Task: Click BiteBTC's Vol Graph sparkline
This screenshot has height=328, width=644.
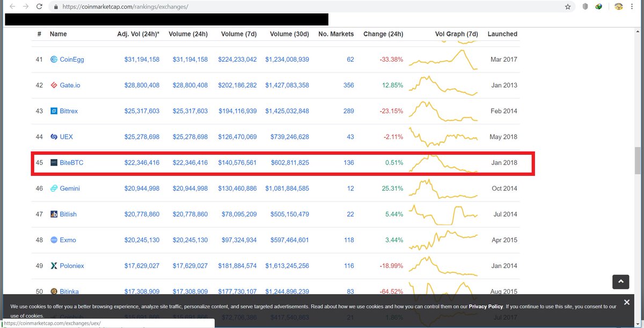Action: coord(443,162)
